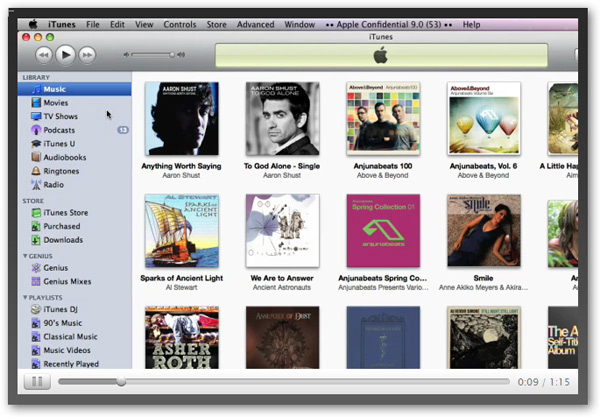Skip back with the rewind button

tap(44, 55)
